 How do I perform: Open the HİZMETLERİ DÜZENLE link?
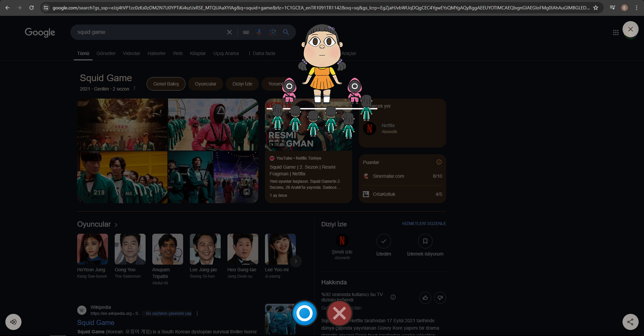424,224
